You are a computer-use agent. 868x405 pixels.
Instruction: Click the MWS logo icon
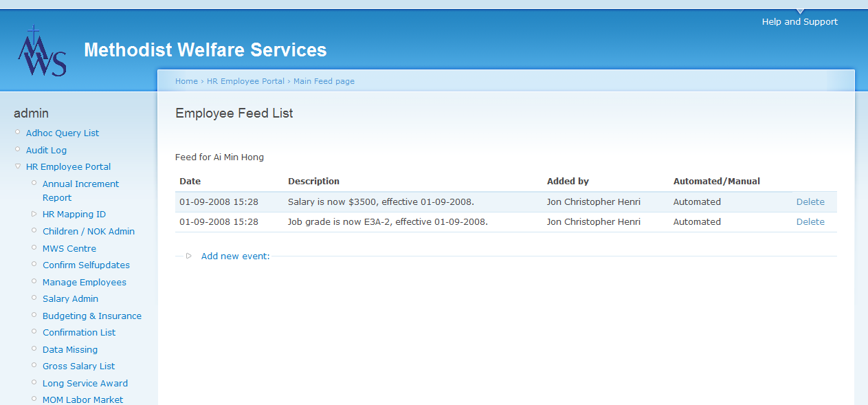click(42, 52)
